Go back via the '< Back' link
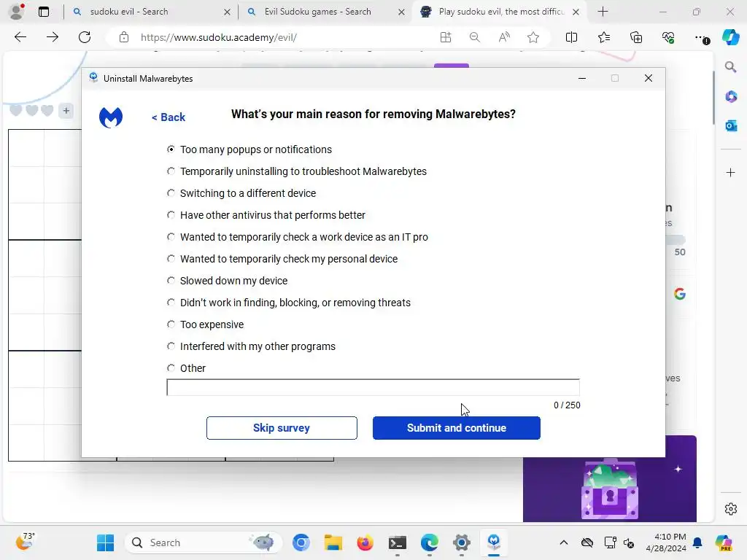This screenshot has width=747, height=560. coord(169,117)
